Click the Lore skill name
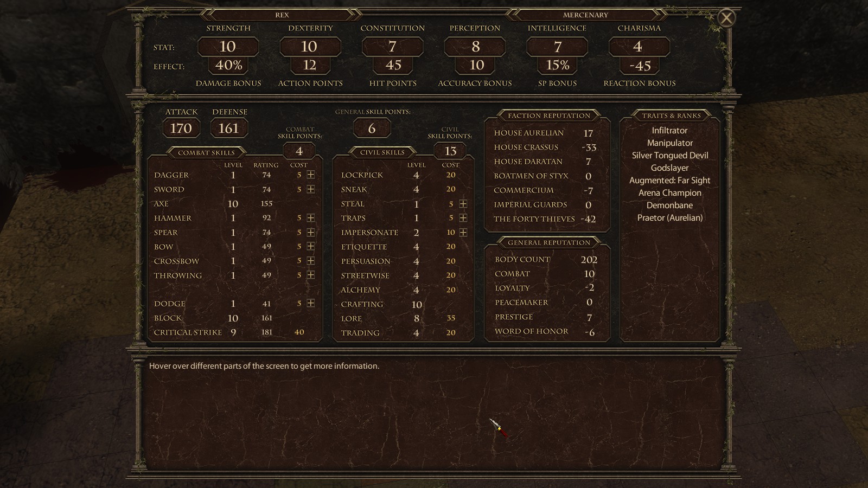The image size is (868, 488). click(352, 318)
